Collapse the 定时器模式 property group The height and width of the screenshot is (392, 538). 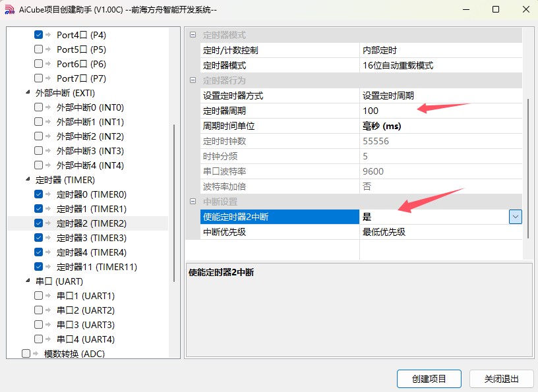(x=193, y=35)
